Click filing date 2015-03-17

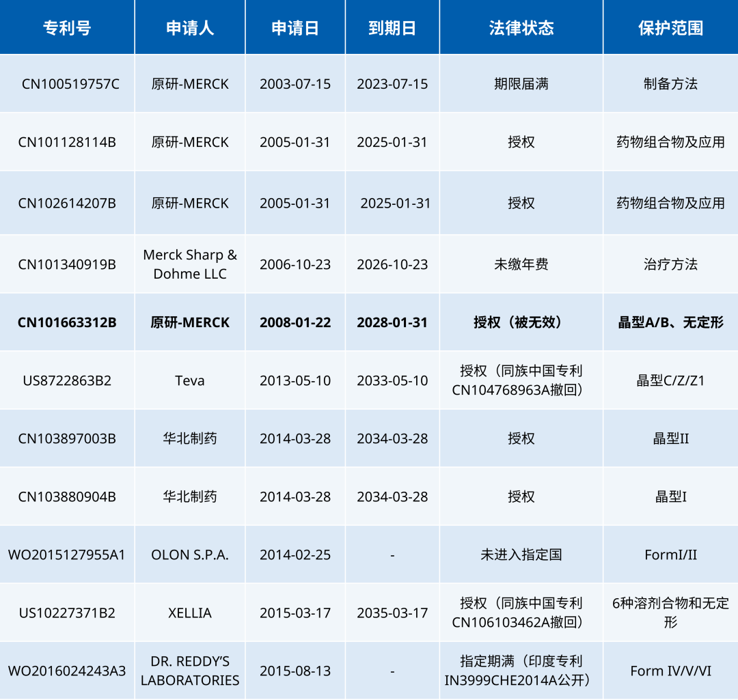(x=295, y=613)
